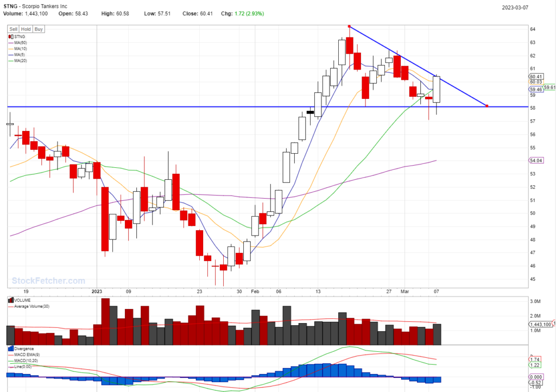Click the 3.0M volume axis label
Screen dimensions: 556x392
(x=535, y=301)
